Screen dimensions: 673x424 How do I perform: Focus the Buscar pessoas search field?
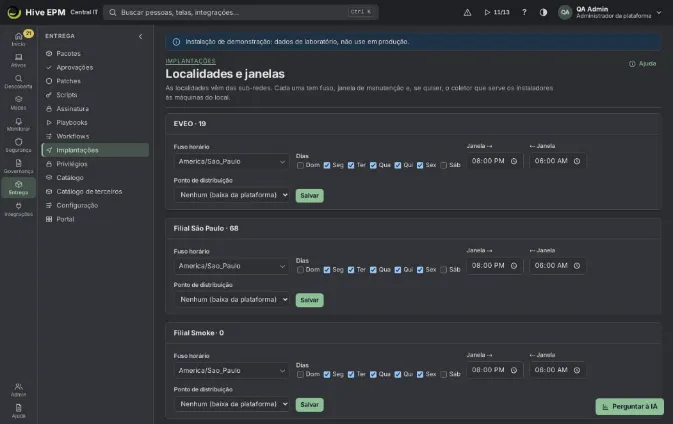tap(241, 12)
